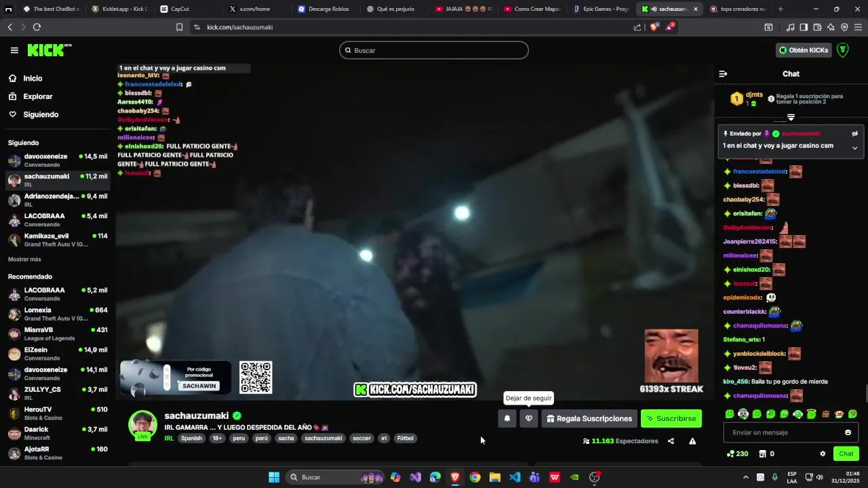Open Daarick recommended channel
Viewport: 868px width, 488px height.
[58, 433]
